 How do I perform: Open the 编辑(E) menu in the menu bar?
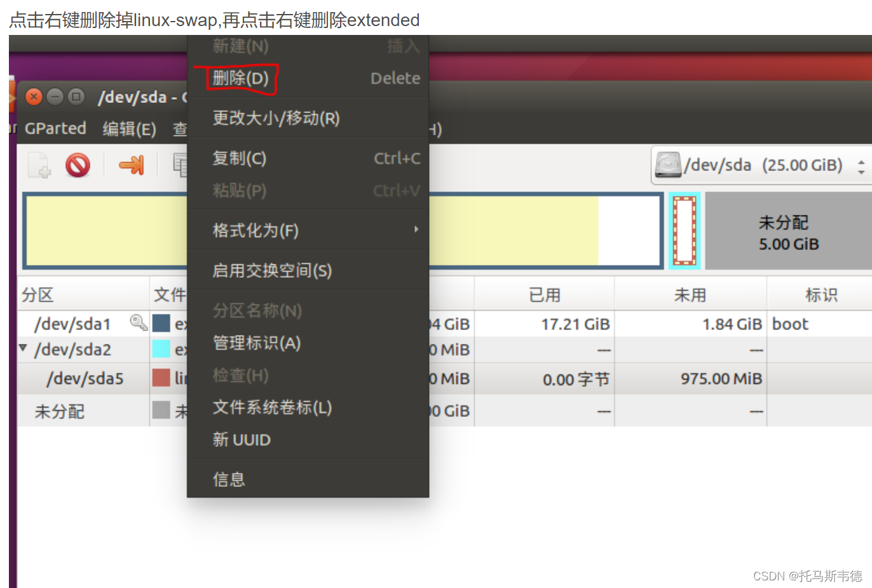(130, 129)
